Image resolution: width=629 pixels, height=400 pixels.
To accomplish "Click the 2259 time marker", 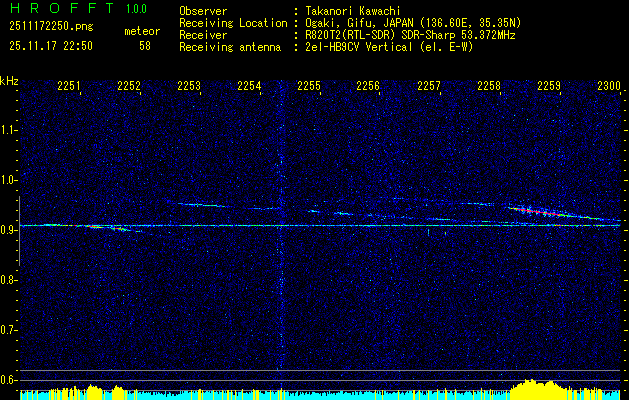I will point(549,85).
